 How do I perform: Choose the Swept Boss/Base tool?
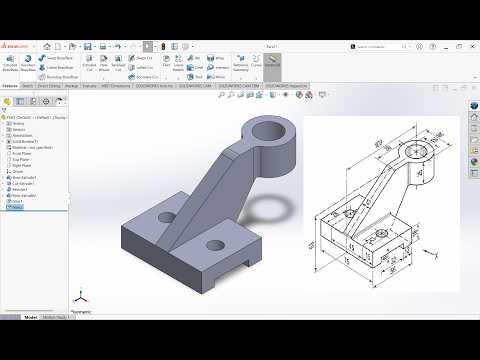tap(56, 58)
